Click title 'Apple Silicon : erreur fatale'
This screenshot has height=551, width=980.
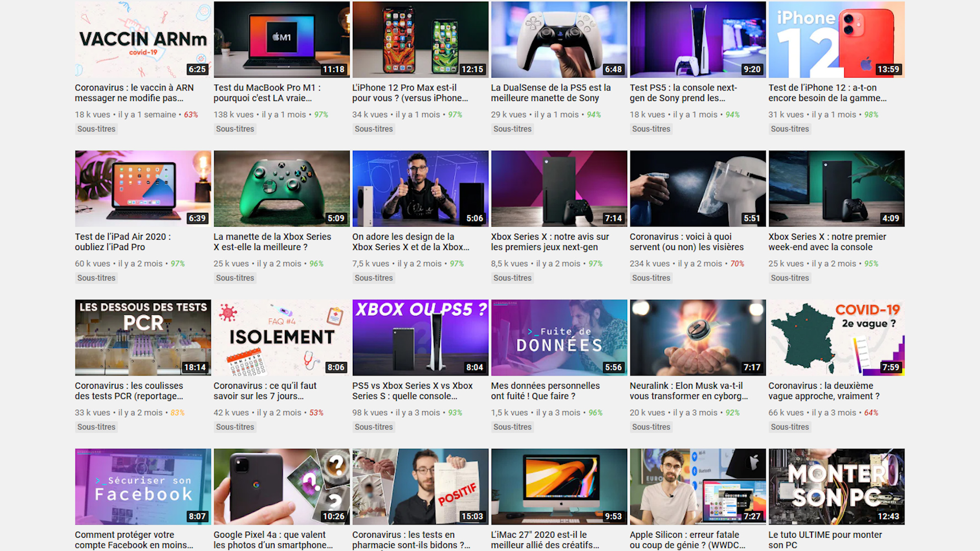(688, 540)
